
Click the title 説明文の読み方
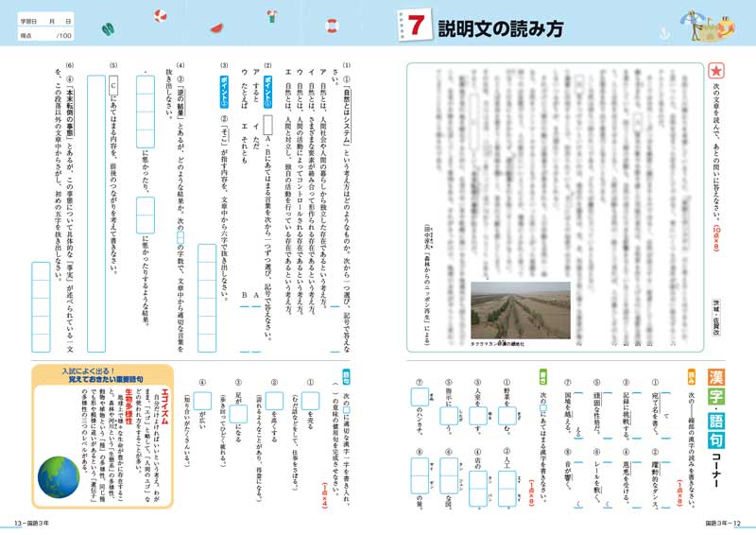500,28
